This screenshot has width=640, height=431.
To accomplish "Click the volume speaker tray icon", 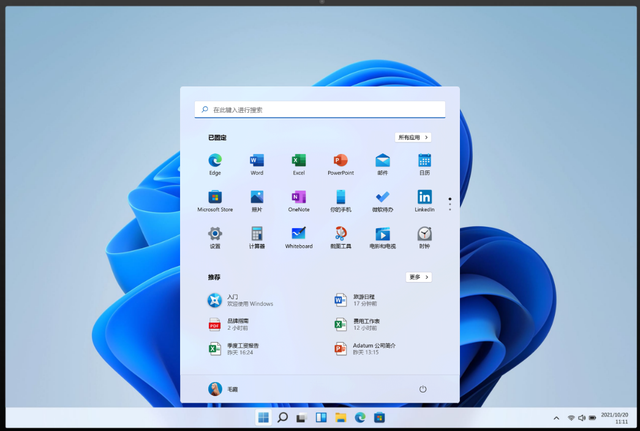I will [x=582, y=418].
